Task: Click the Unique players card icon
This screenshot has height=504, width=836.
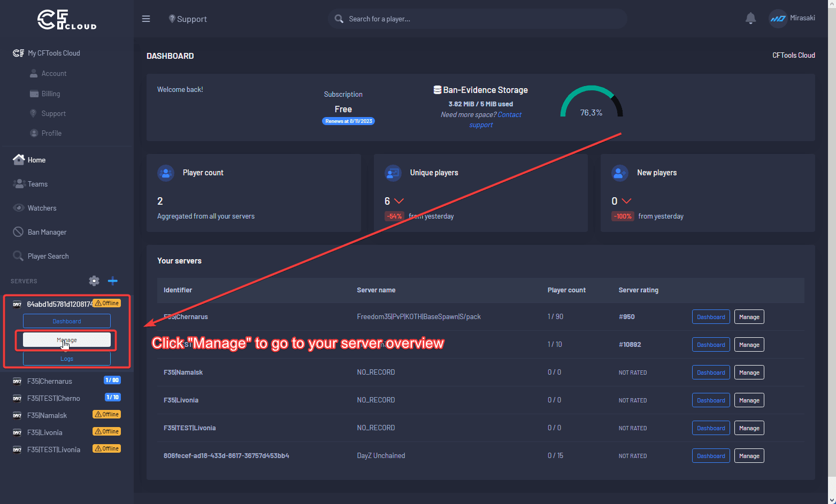Action: 393,173
